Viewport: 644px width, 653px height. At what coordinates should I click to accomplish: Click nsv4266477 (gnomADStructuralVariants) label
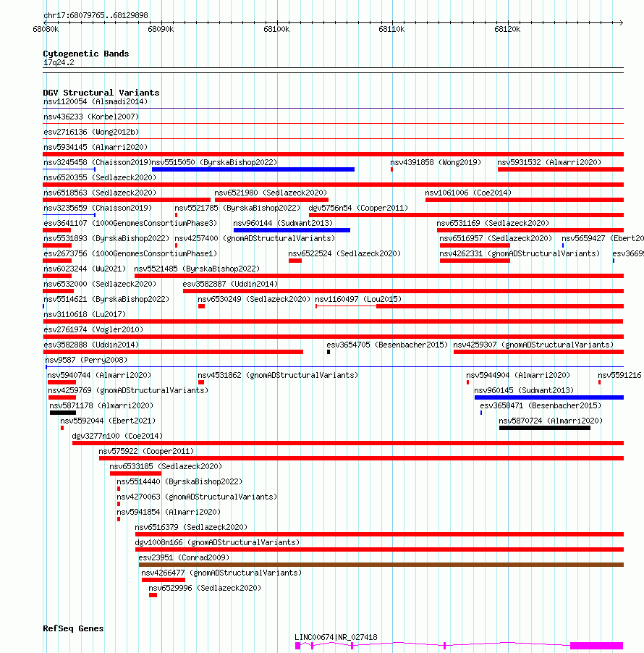point(221,573)
